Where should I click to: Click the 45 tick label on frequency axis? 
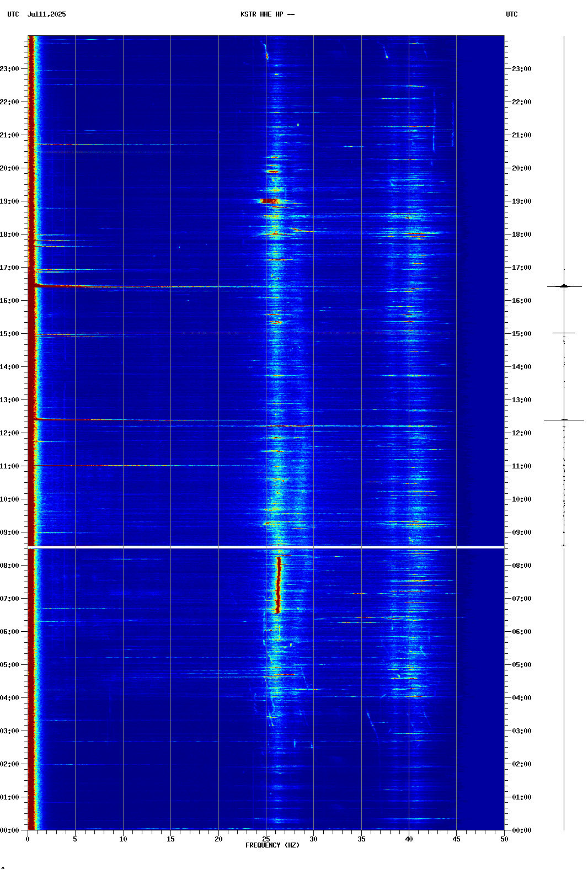point(456,839)
